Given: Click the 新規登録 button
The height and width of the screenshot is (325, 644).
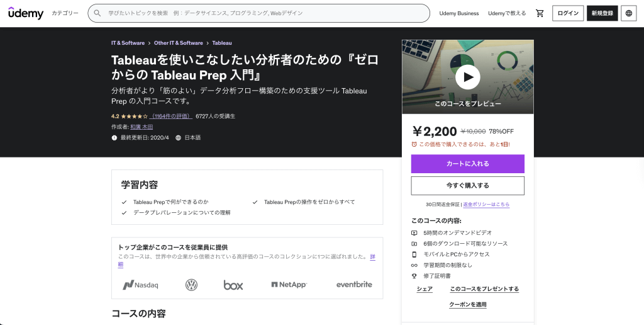Looking at the screenshot, I should point(602,13).
